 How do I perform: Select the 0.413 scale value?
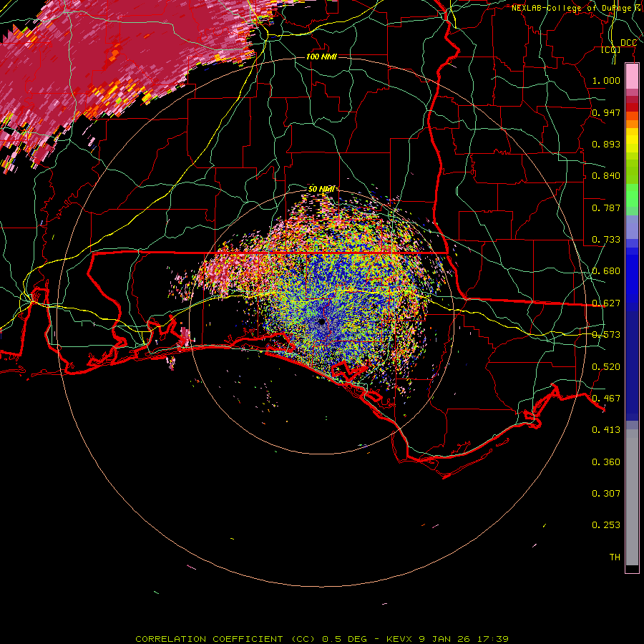(606, 430)
